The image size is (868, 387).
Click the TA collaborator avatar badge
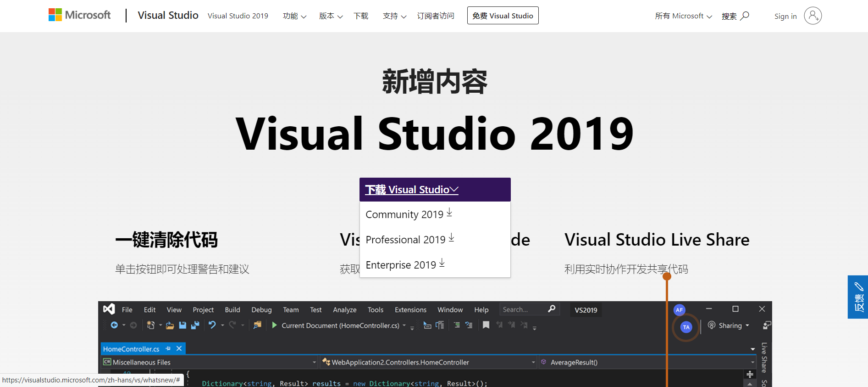click(x=686, y=327)
